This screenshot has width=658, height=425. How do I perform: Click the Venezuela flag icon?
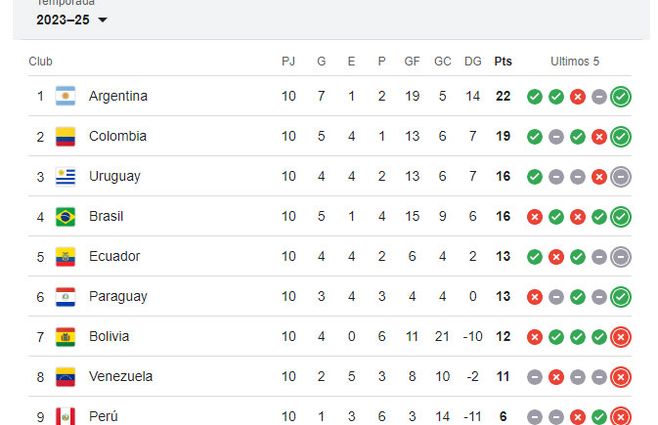[x=66, y=377]
